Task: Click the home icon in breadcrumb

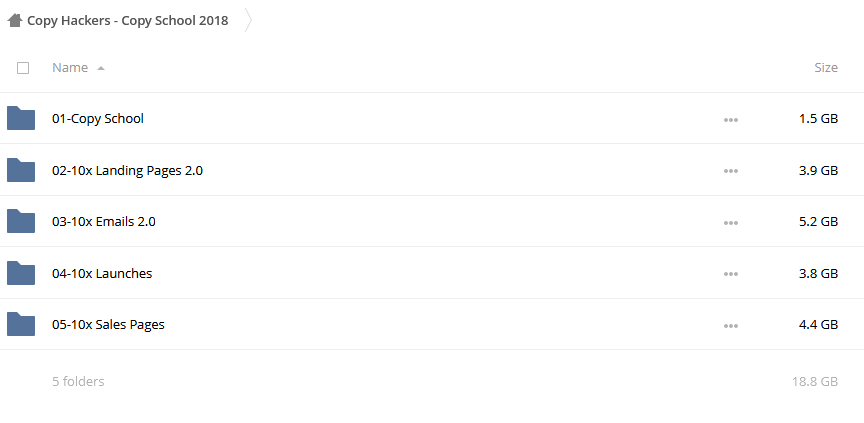Action: pyautogui.click(x=15, y=20)
